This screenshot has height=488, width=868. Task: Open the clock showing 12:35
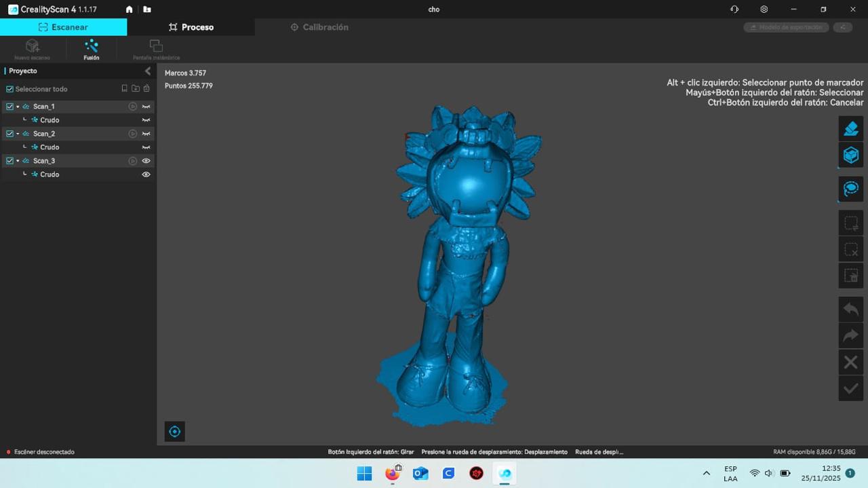821,473
